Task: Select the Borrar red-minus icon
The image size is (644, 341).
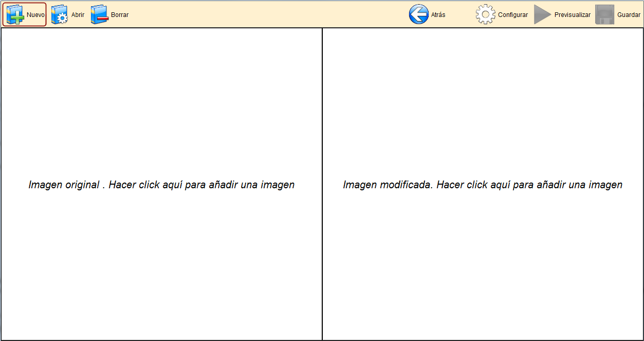Action: [100, 14]
